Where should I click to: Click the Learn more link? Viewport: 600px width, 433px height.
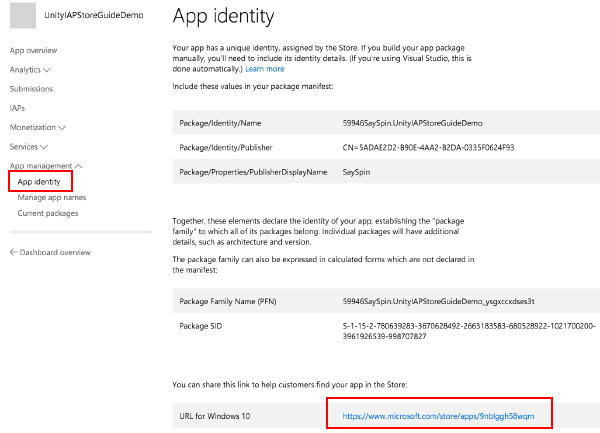point(264,69)
